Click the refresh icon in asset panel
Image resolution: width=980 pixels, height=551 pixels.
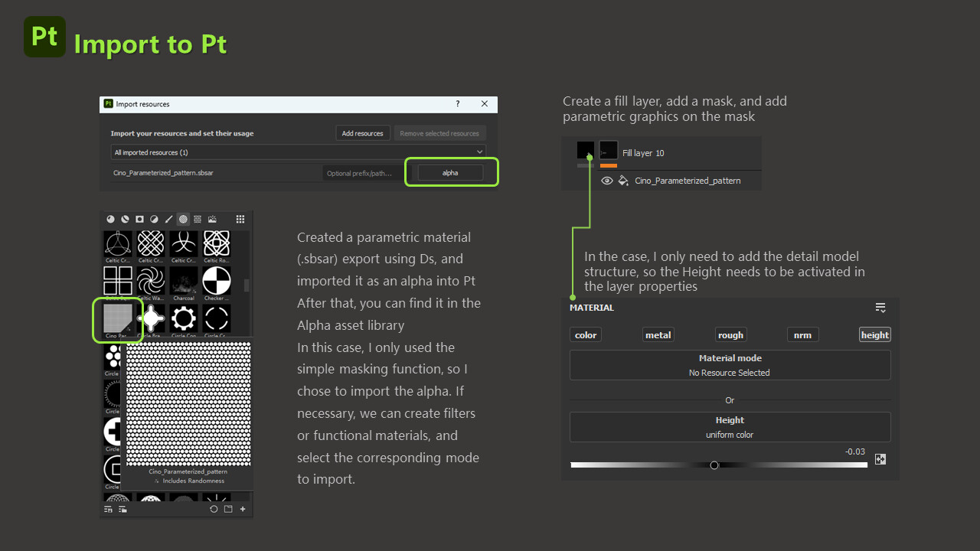tap(214, 509)
